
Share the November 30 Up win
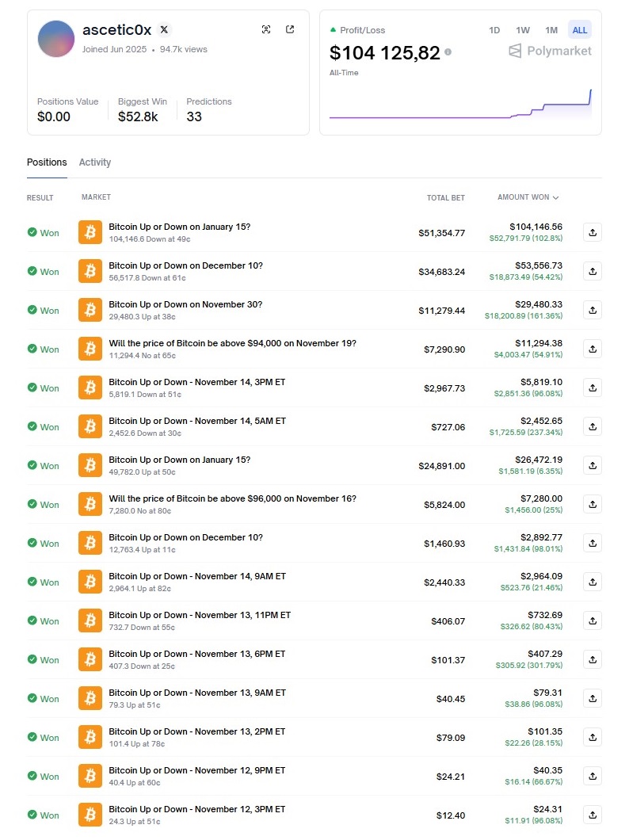pos(593,310)
